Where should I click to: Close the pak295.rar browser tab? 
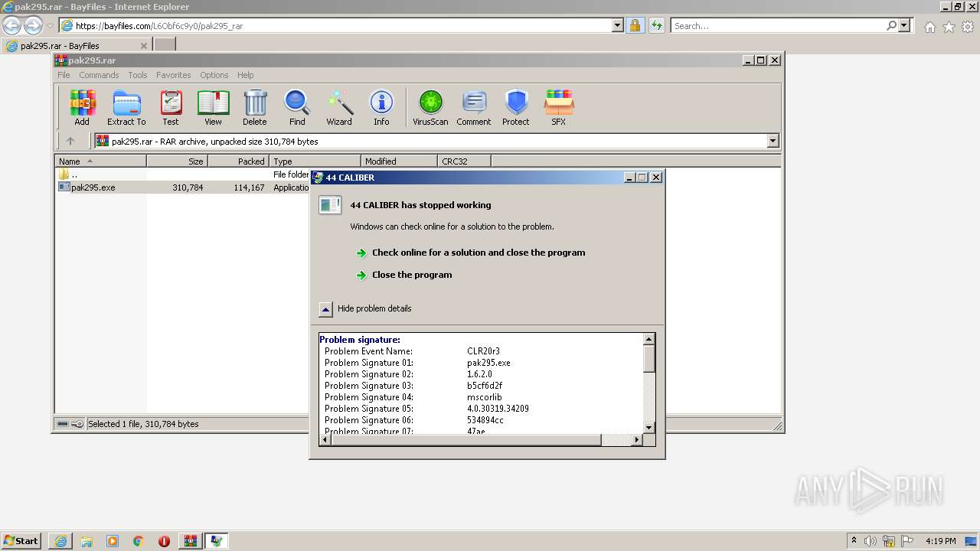coord(143,45)
